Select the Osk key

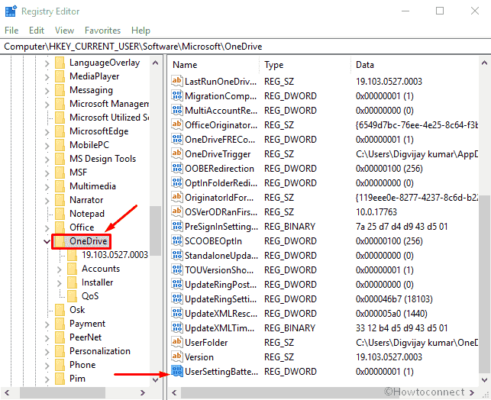click(x=77, y=310)
